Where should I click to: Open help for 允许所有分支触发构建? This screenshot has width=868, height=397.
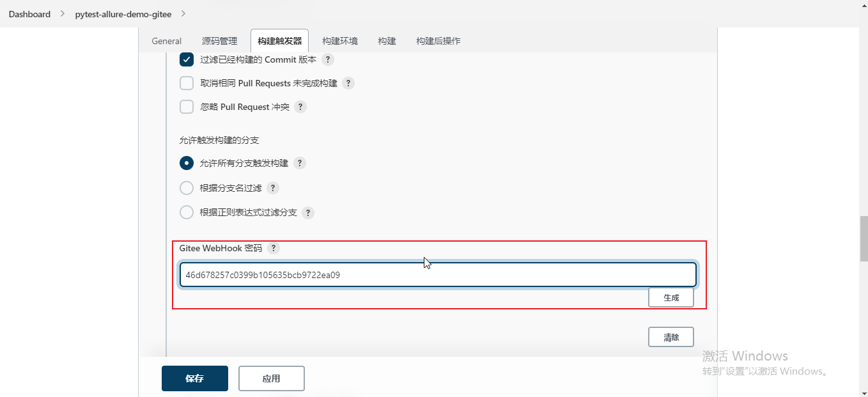click(x=300, y=163)
